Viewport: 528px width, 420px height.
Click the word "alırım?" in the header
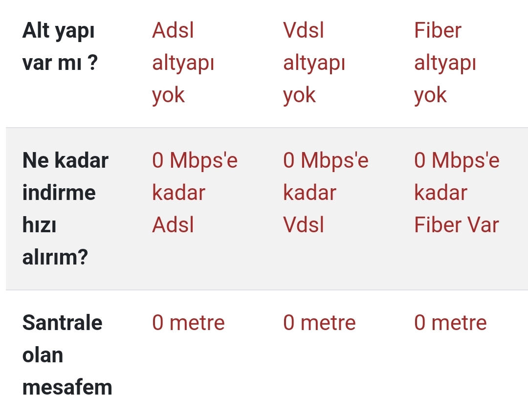click(55, 257)
